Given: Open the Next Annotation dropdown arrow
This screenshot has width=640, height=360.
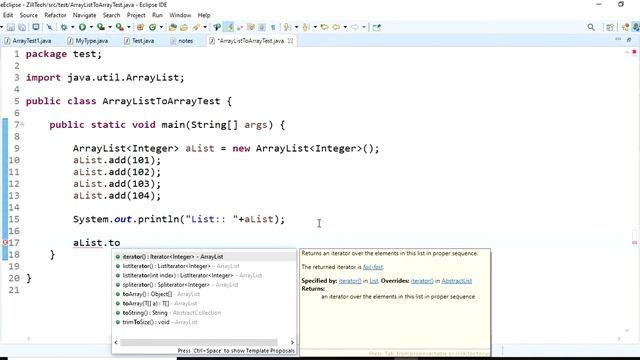Looking at the screenshot, I should click(297, 27).
